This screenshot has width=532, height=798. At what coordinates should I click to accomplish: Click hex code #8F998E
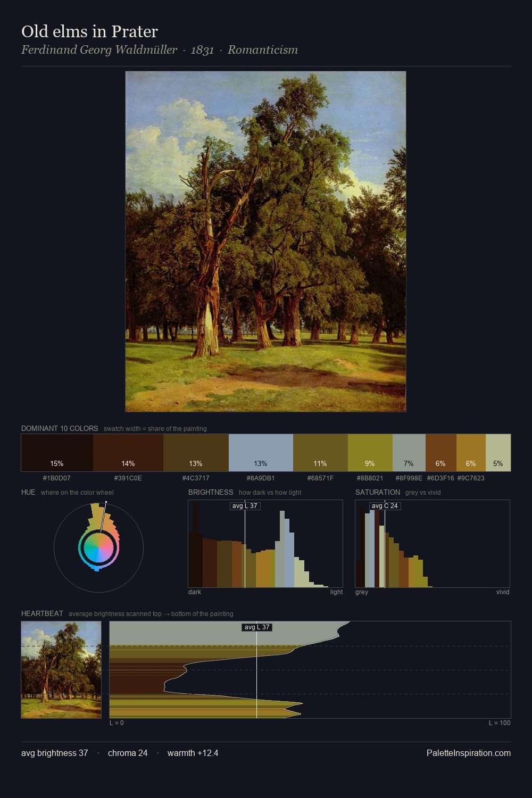(409, 478)
